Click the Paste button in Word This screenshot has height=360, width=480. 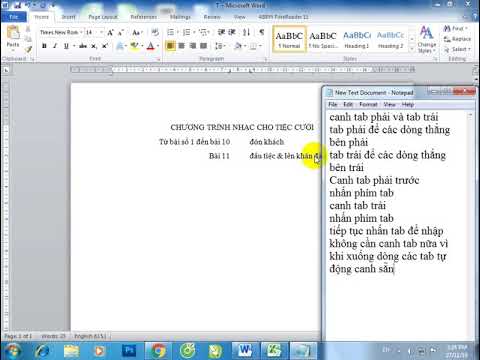[x=13, y=37]
